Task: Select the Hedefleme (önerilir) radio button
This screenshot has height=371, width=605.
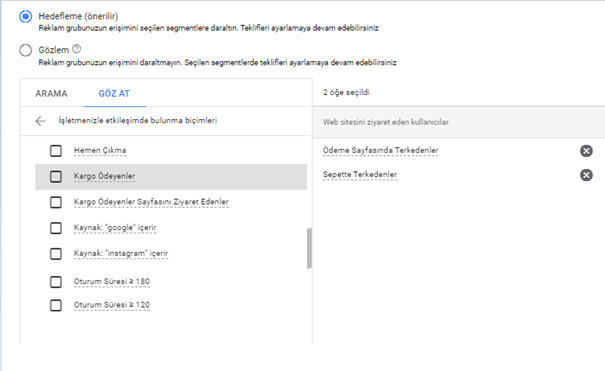Action: point(25,17)
